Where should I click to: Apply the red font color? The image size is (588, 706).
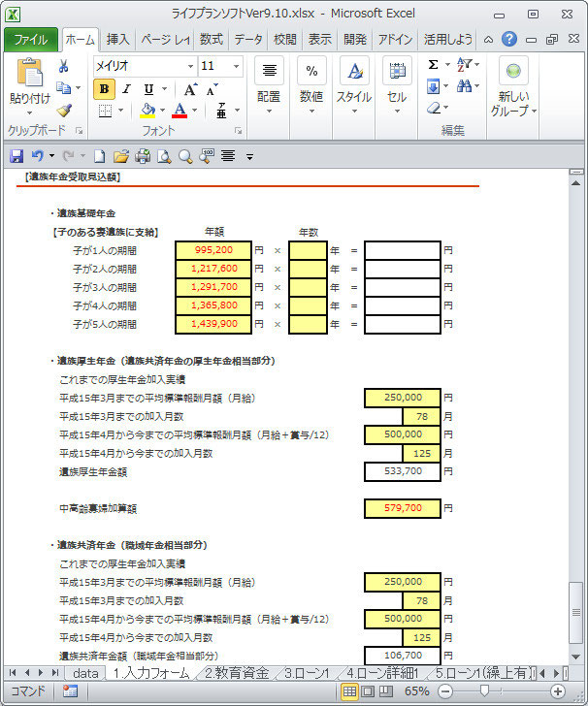[x=180, y=111]
